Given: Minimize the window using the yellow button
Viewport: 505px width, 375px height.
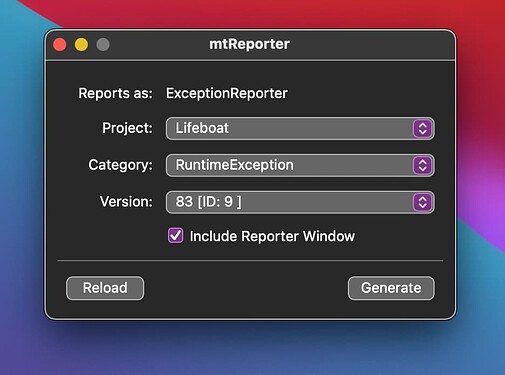Looking at the screenshot, I should 81,45.
